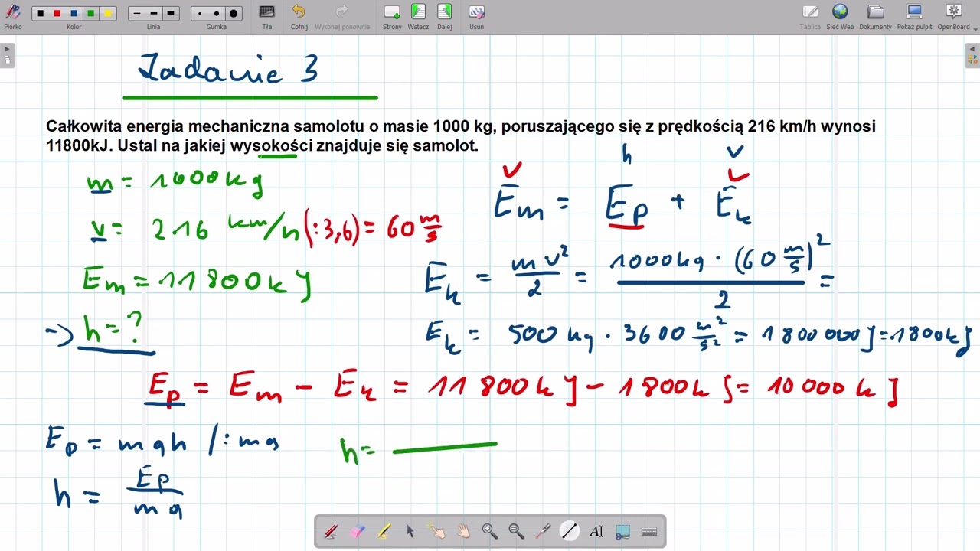Select the screen capture scissors tool
Viewport: 980px width, 551px height.
(622, 531)
